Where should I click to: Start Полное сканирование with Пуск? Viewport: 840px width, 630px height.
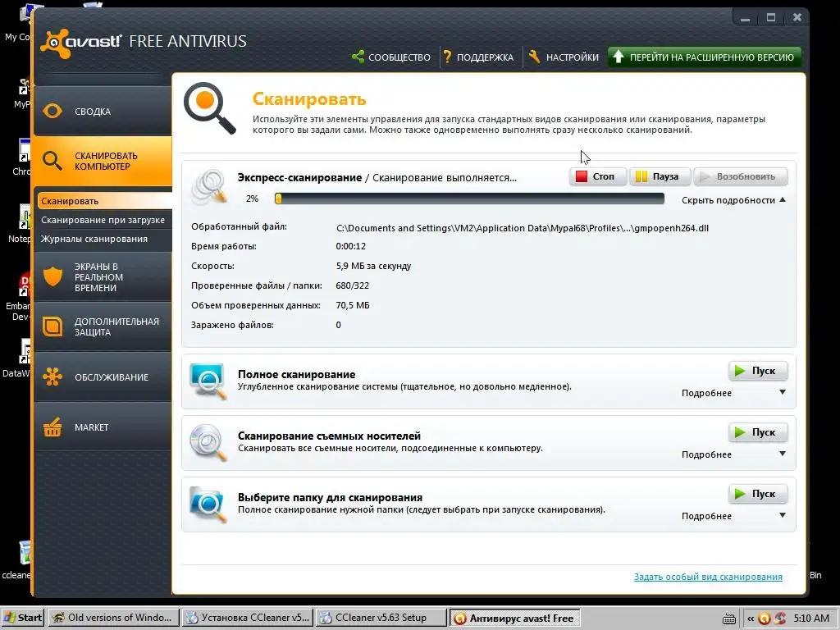tap(758, 371)
